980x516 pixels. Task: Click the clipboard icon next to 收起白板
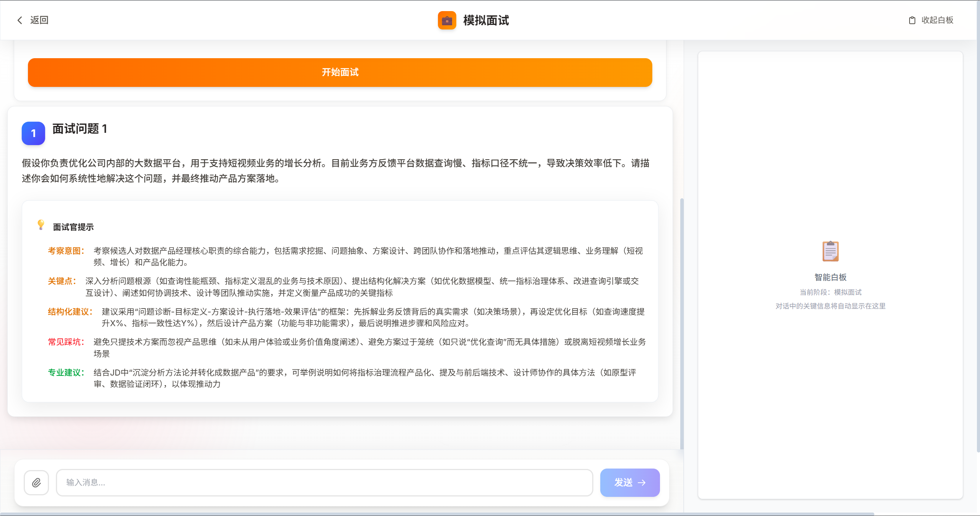pos(912,20)
